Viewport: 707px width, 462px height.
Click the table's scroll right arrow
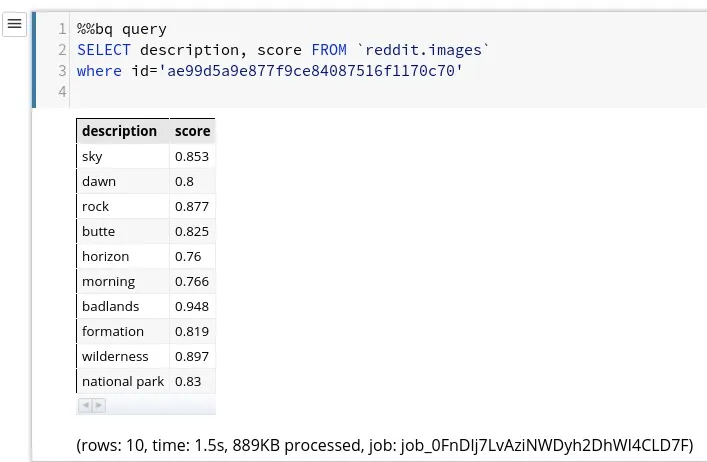98,405
